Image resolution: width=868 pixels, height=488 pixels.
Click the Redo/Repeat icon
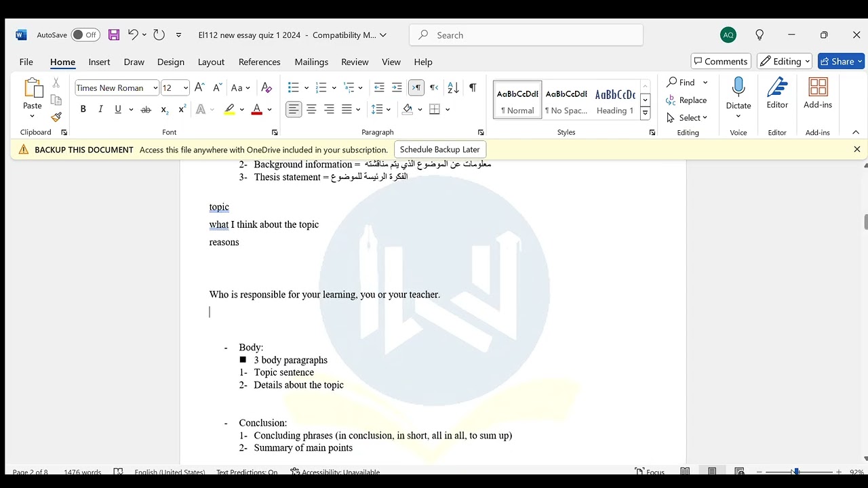click(159, 35)
